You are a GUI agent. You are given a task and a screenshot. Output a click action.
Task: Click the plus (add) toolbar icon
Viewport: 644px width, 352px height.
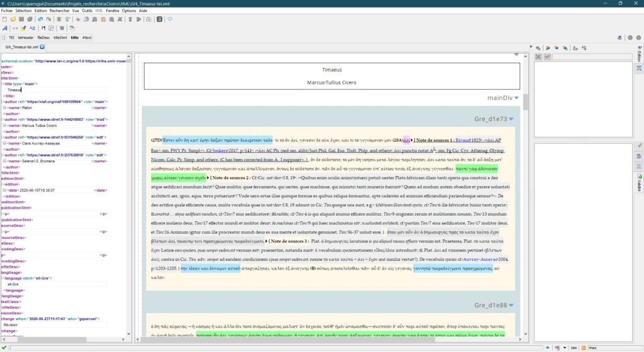77,19
